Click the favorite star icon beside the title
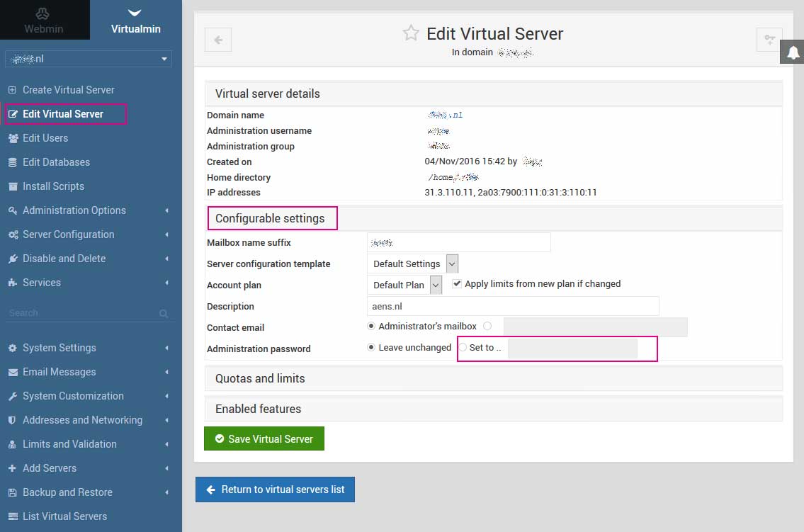Image resolution: width=804 pixels, height=532 pixels. 411,33
